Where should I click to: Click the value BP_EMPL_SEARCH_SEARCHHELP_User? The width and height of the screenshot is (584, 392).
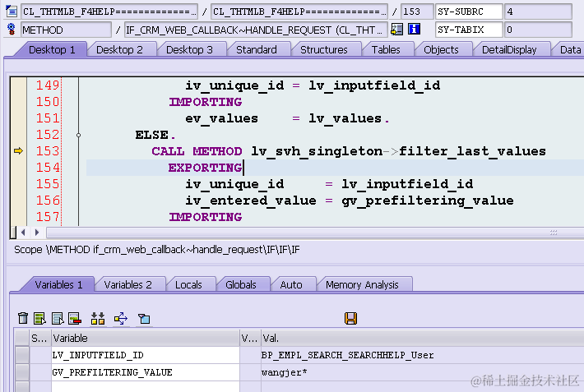tap(347, 355)
